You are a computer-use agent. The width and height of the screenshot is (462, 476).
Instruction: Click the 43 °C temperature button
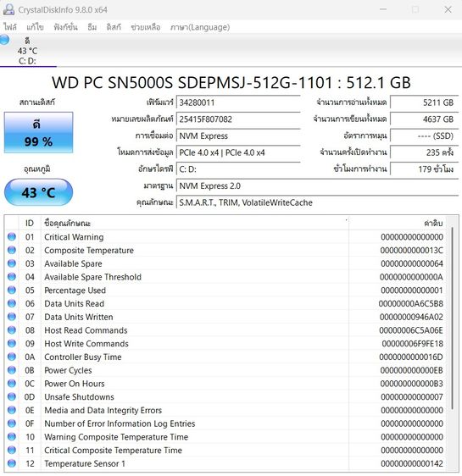click(39, 192)
